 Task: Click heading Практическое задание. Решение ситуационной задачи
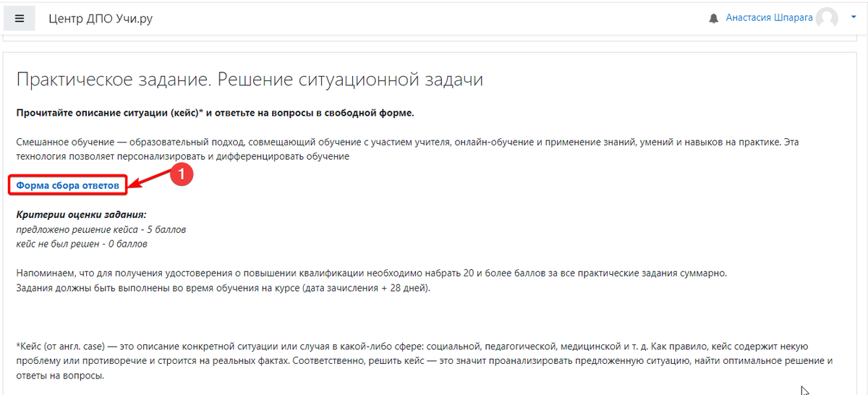(x=250, y=80)
